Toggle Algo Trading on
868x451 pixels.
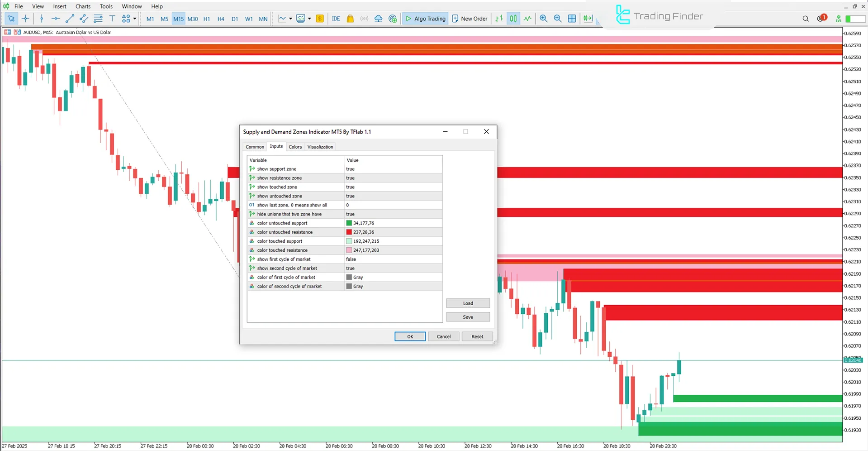coord(425,19)
